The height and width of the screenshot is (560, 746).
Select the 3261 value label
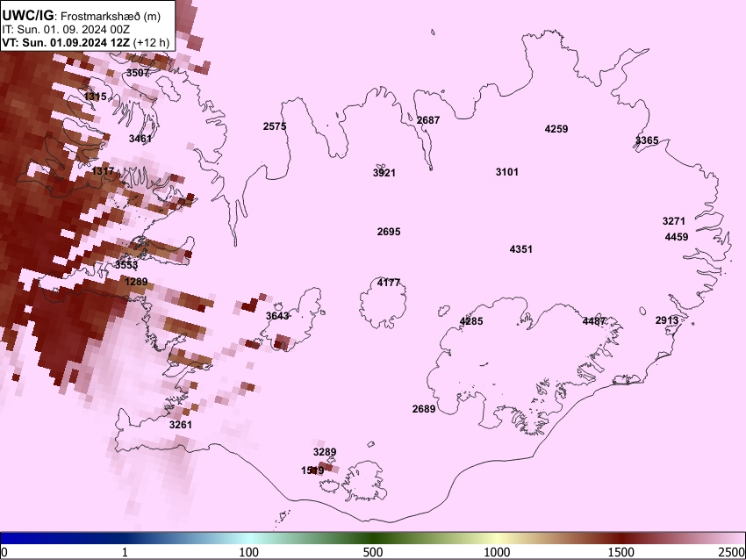coord(180,425)
